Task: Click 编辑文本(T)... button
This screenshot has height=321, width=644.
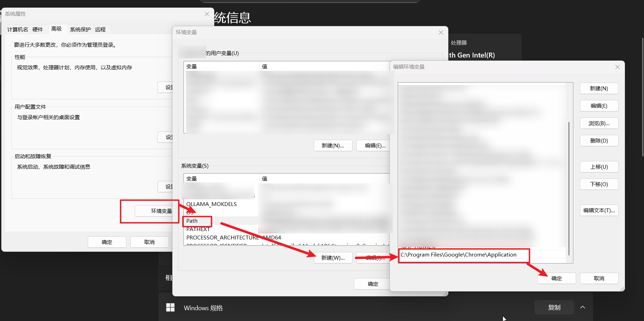Action: [x=599, y=211]
